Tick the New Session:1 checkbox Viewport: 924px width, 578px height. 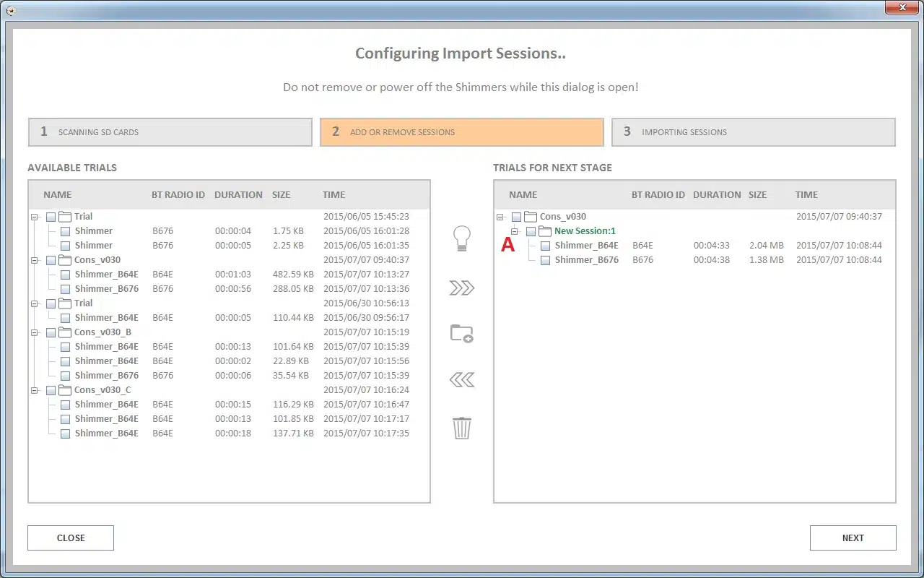531,231
